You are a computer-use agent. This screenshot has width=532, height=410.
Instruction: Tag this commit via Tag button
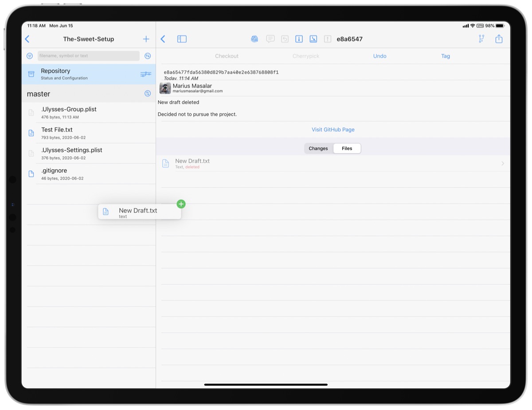(x=446, y=56)
